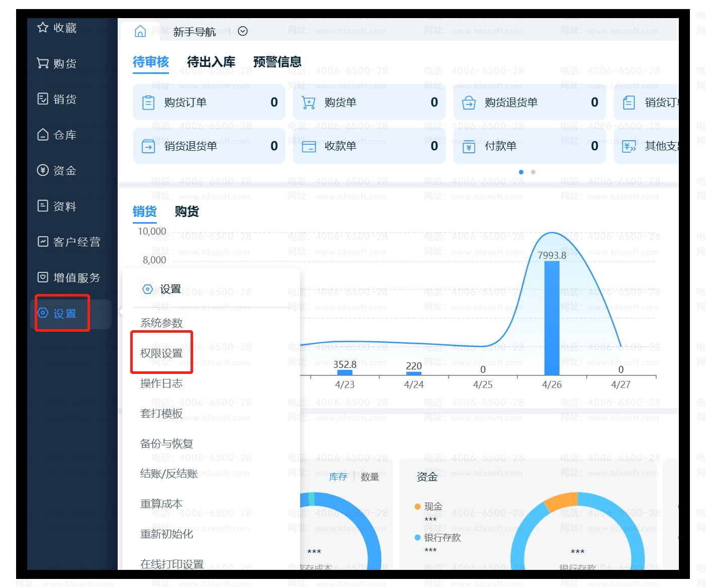Viewport: 706px width, 588px height.
Task: Open the 收藏 star icon in sidebar
Action: tap(43, 28)
